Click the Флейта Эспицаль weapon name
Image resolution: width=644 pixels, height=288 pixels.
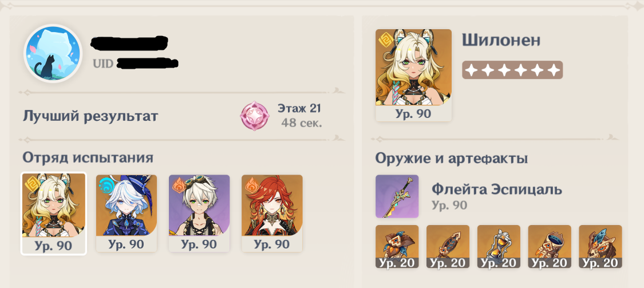(x=496, y=190)
